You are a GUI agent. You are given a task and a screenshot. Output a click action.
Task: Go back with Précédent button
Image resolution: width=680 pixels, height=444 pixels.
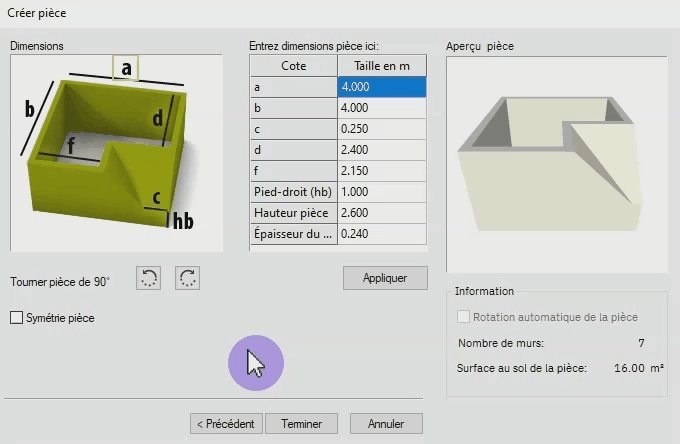tap(226, 424)
